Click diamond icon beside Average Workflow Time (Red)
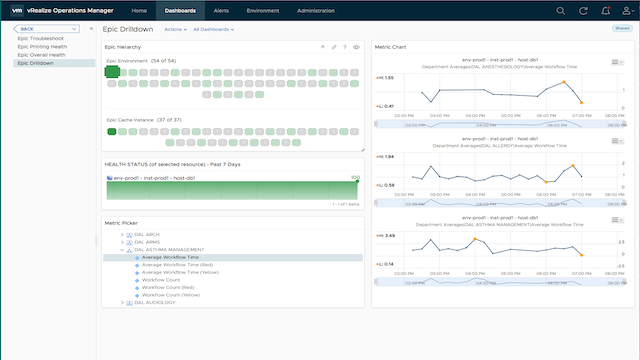 pyautogui.click(x=137, y=265)
